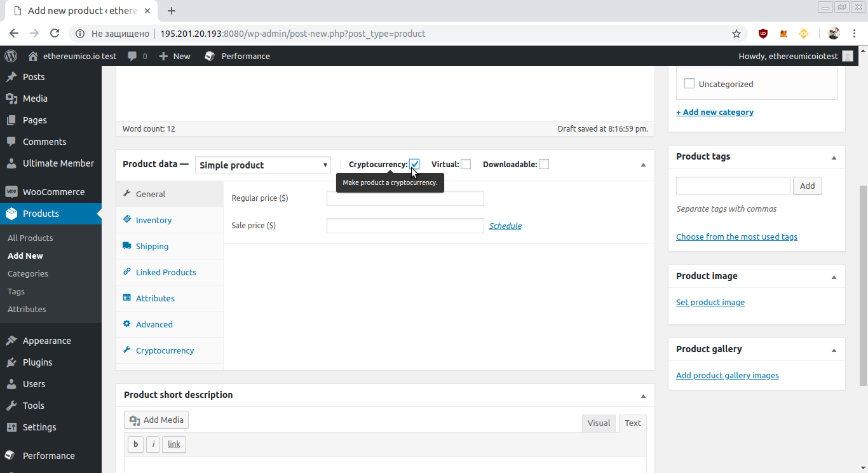Click the Media icon in sidebar
The width and height of the screenshot is (868, 473).
pyautogui.click(x=11, y=99)
